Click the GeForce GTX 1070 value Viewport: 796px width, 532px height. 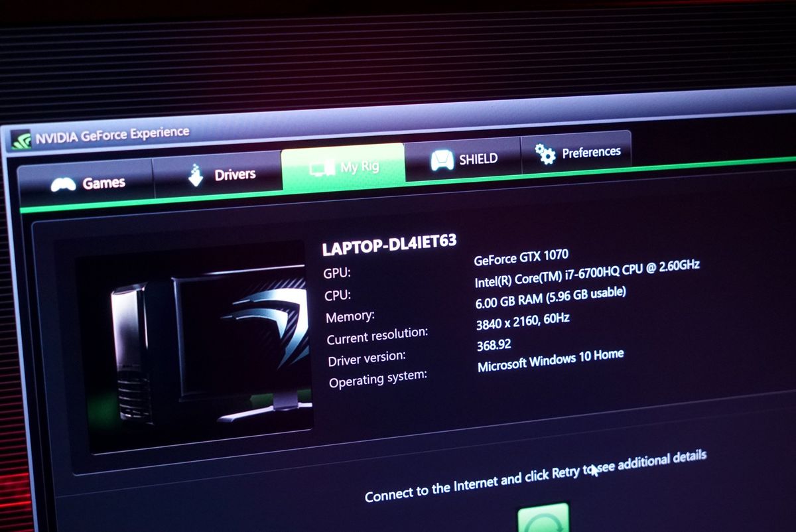click(521, 257)
